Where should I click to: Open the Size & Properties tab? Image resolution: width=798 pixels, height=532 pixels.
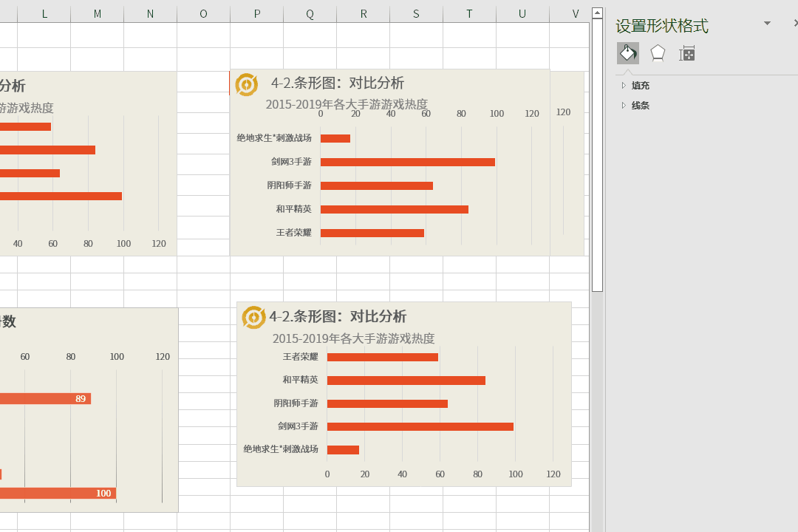(x=687, y=53)
